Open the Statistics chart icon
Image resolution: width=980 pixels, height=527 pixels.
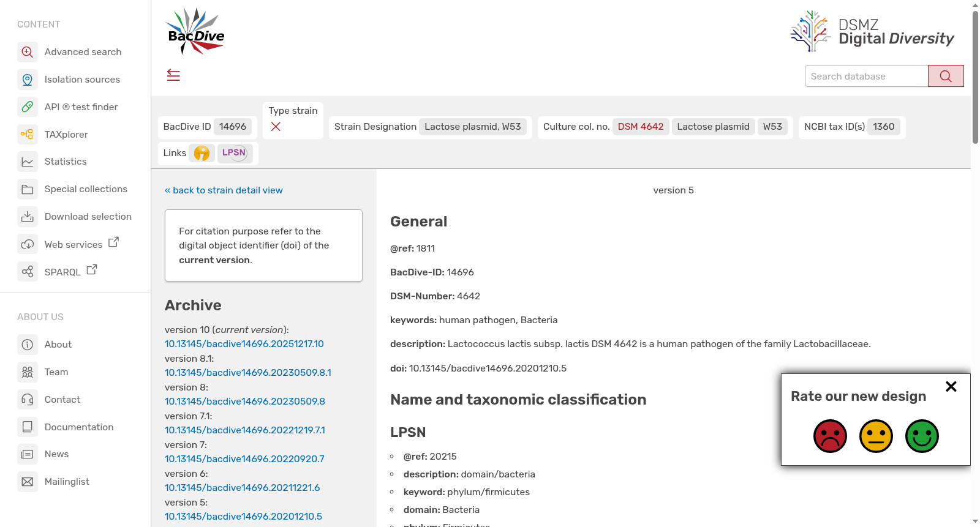[x=28, y=162]
